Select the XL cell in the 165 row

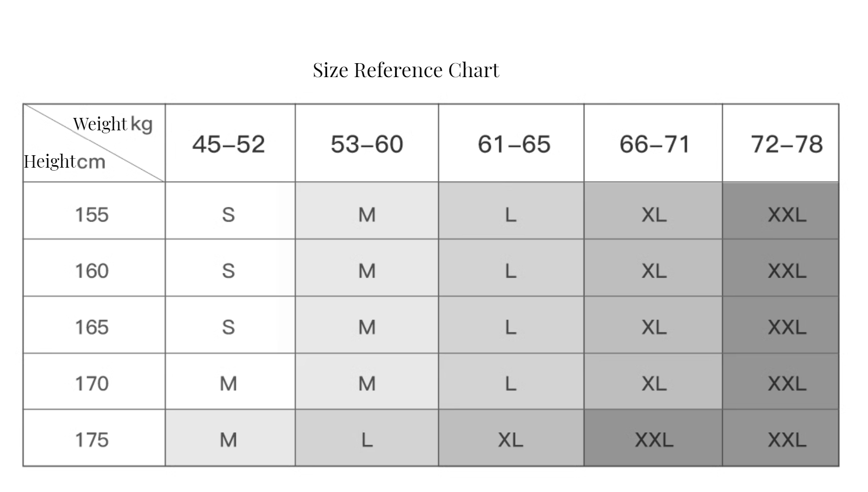pyautogui.click(x=653, y=325)
